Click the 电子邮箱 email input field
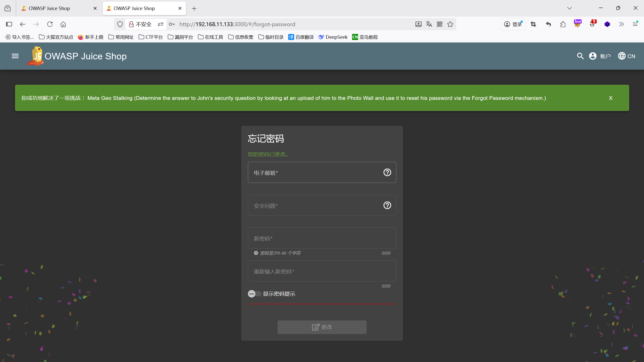The image size is (644, 362). 315,173
